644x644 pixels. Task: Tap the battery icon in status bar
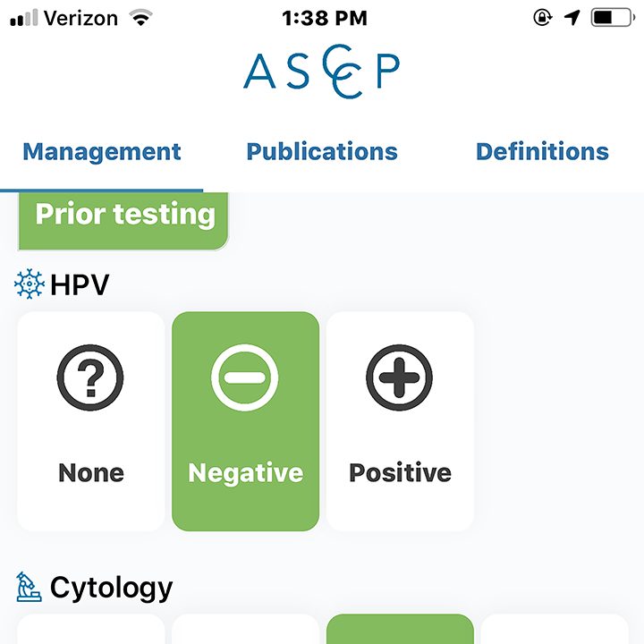pyautogui.click(x=613, y=18)
